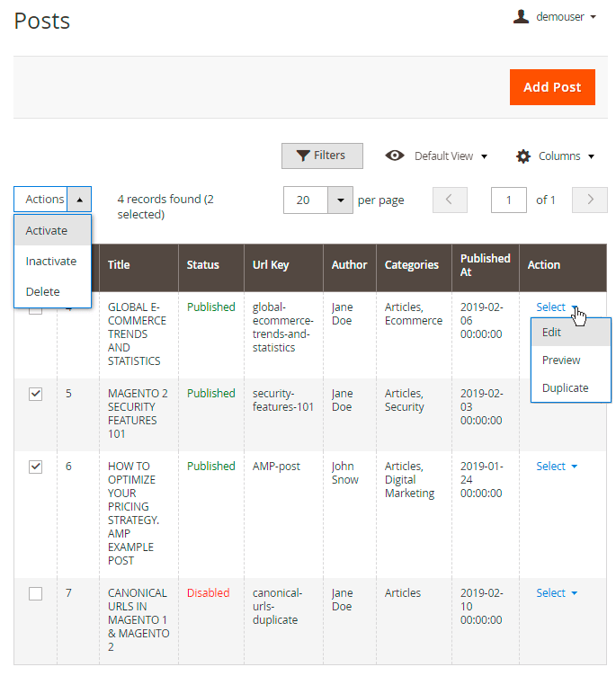616x676 pixels.
Task: Click the Add Post button
Action: (x=552, y=87)
